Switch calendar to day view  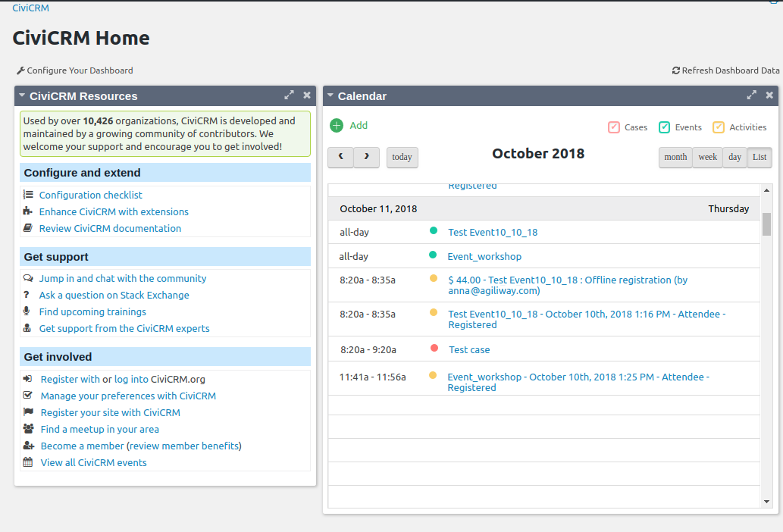click(734, 157)
